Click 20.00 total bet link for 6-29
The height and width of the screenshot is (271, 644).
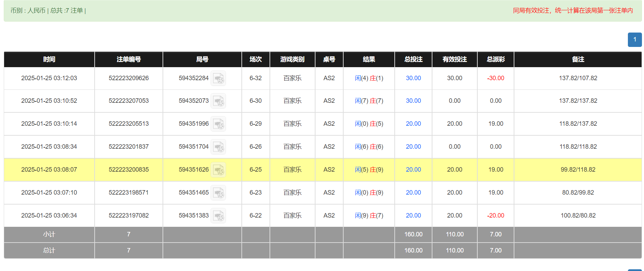click(413, 124)
